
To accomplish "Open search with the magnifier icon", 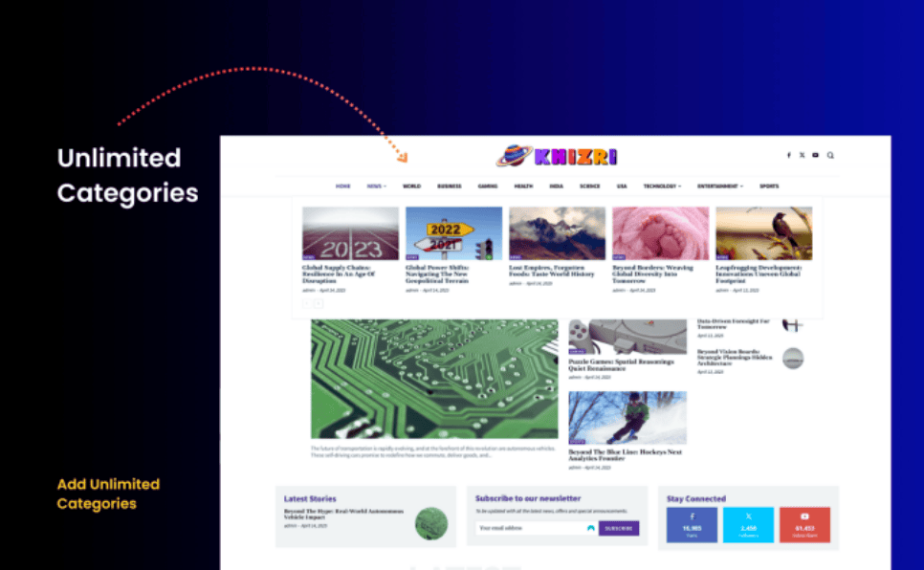I will coord(830,155).
